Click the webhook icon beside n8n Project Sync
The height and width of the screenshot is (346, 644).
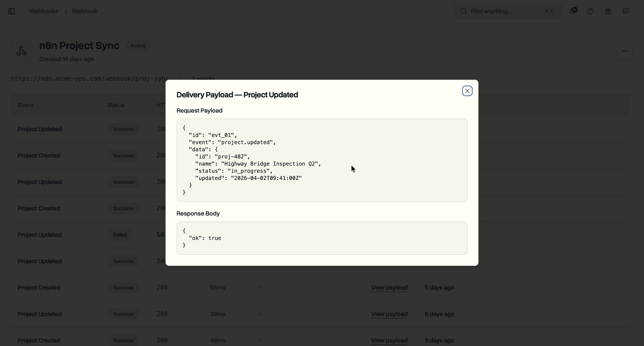pyautogui.click(x=21, y=51)
